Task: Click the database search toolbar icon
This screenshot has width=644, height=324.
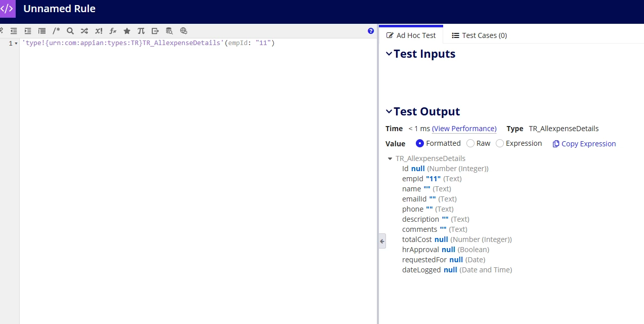Action: tap(169, 31)
